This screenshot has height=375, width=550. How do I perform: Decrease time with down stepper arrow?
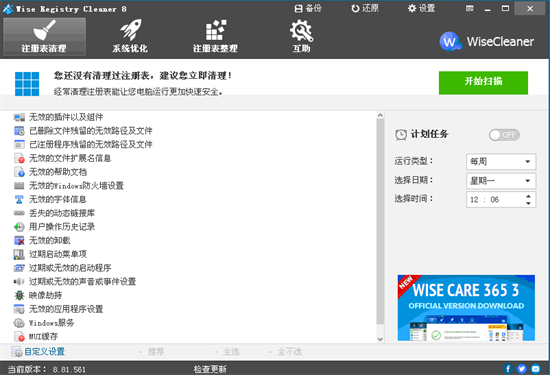coord(528,203)
